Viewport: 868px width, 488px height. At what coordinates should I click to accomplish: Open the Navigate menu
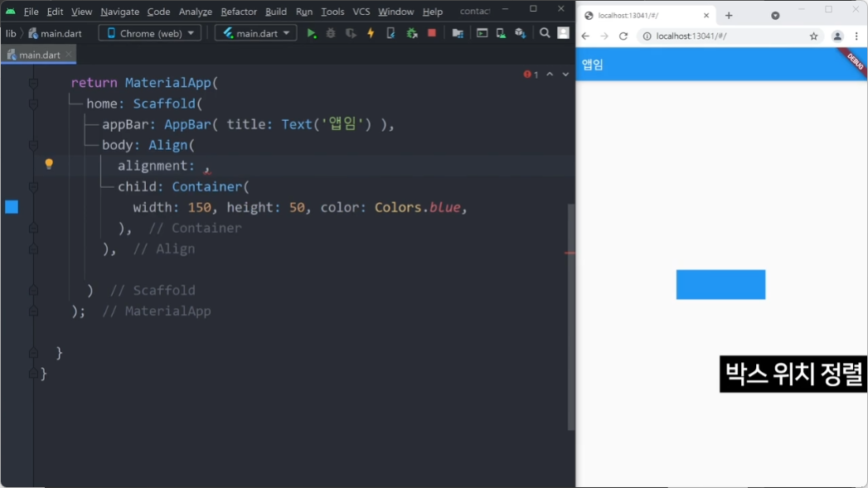(x=119, y=11)
